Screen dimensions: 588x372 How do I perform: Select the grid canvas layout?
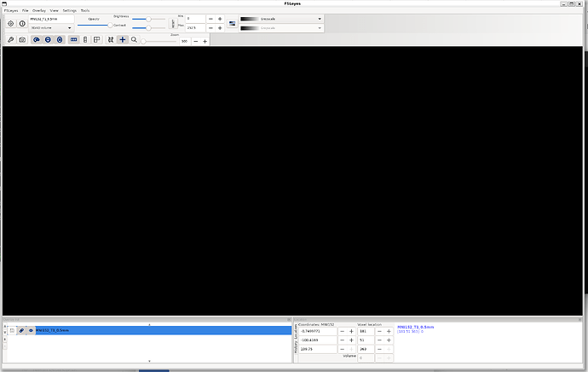tap(98, 40)
